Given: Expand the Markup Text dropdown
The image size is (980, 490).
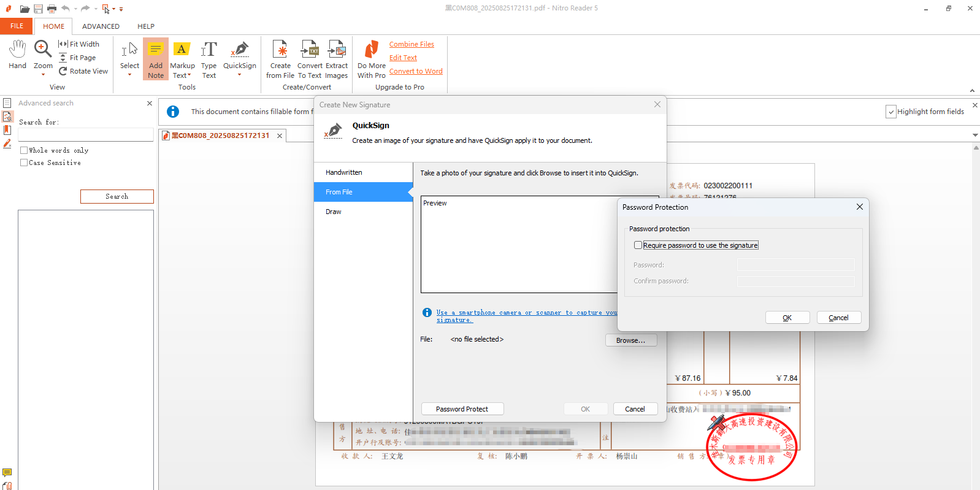Looking at the screenshot, I should point(189,75).
